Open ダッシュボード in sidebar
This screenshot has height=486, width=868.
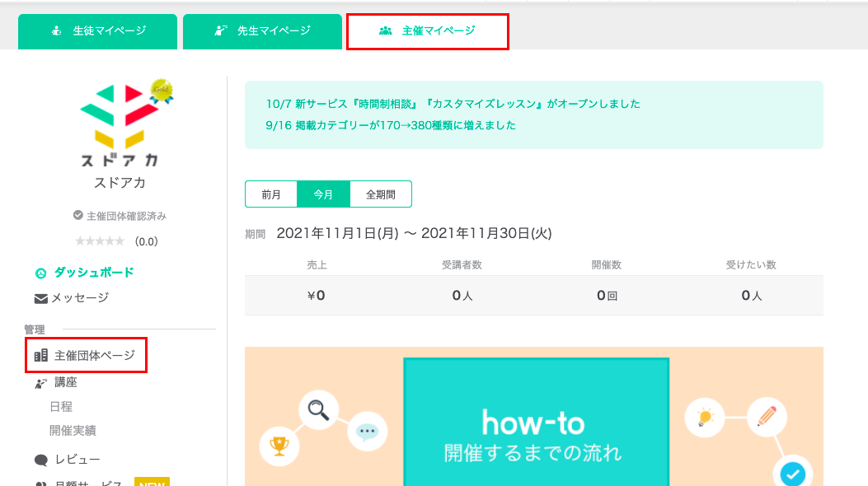click(x=93, y=273)
